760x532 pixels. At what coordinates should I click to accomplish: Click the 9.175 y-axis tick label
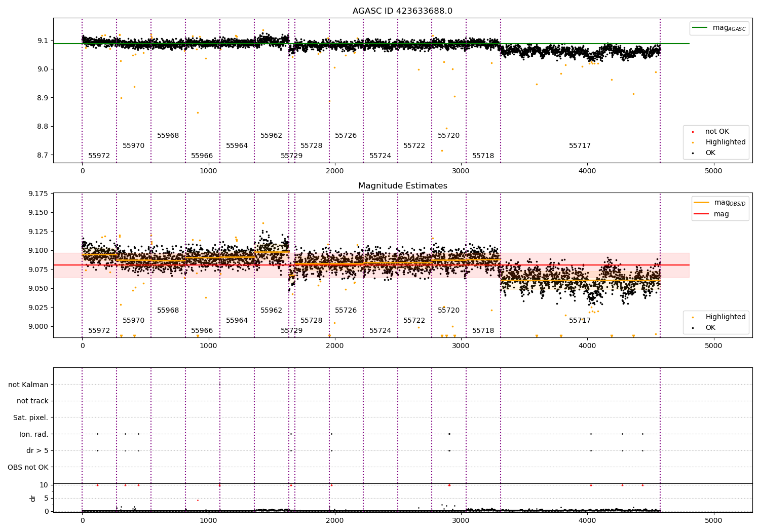point(38,194)
